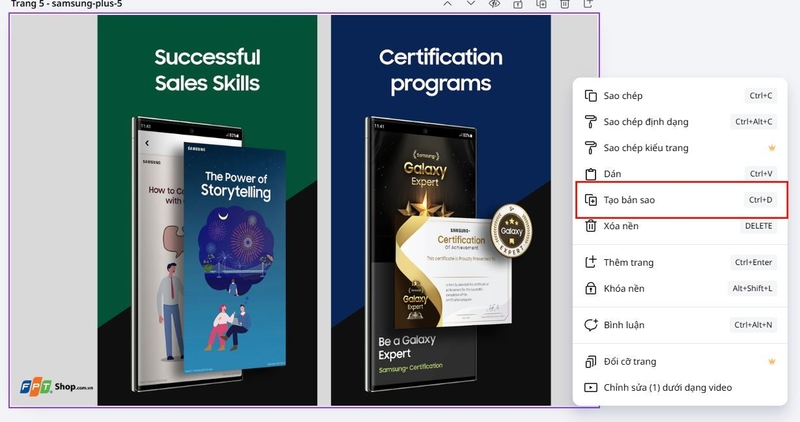Image resolution: width=800 pixels, height=422 pixels.
Task: Click the trash delete page icon
Action: coord(564,4)
